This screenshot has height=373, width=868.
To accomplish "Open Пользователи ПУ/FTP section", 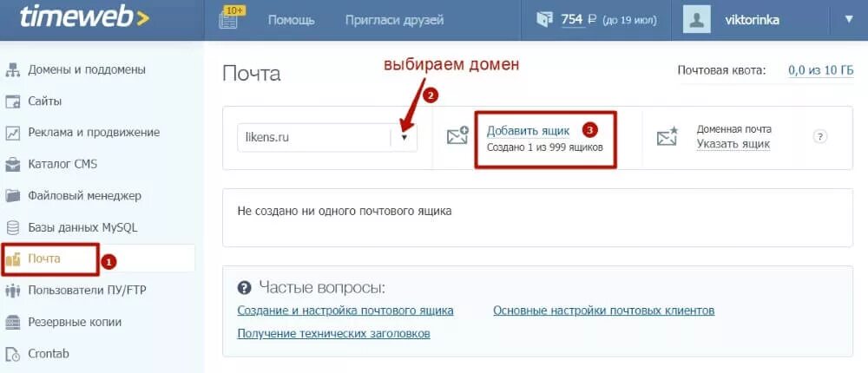I will point(87,291).
